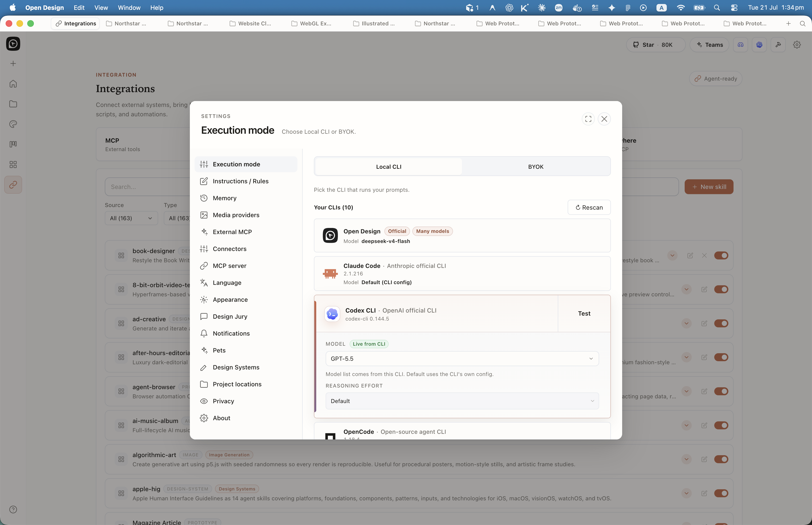Click the Agent-ready pill button

coord(716,78)
